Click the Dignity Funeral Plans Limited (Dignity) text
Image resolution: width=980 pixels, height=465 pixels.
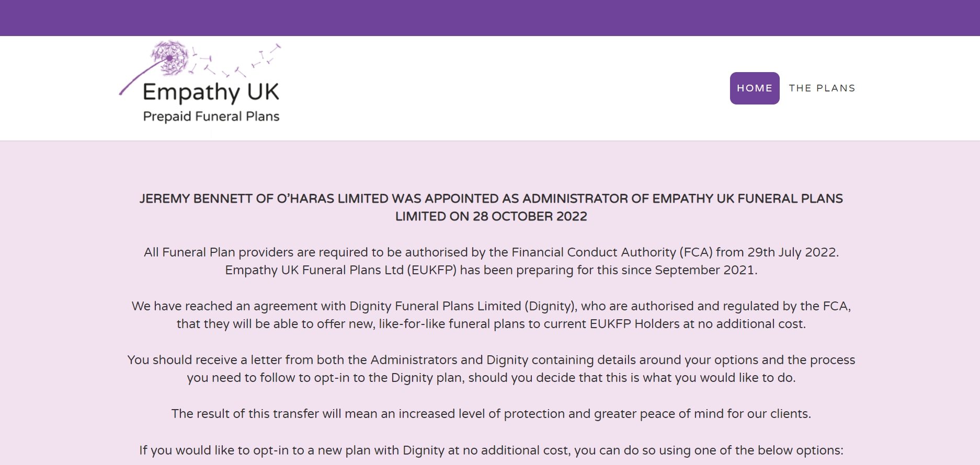462,306
